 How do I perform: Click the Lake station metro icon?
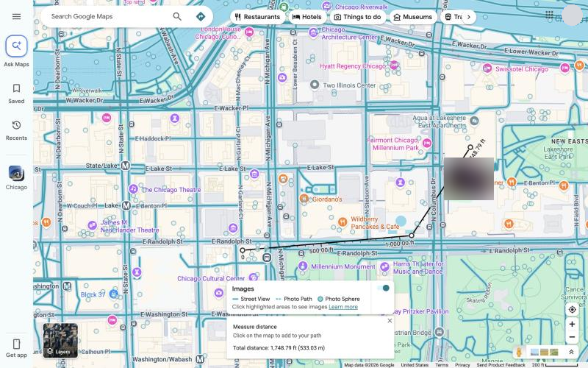126,205
